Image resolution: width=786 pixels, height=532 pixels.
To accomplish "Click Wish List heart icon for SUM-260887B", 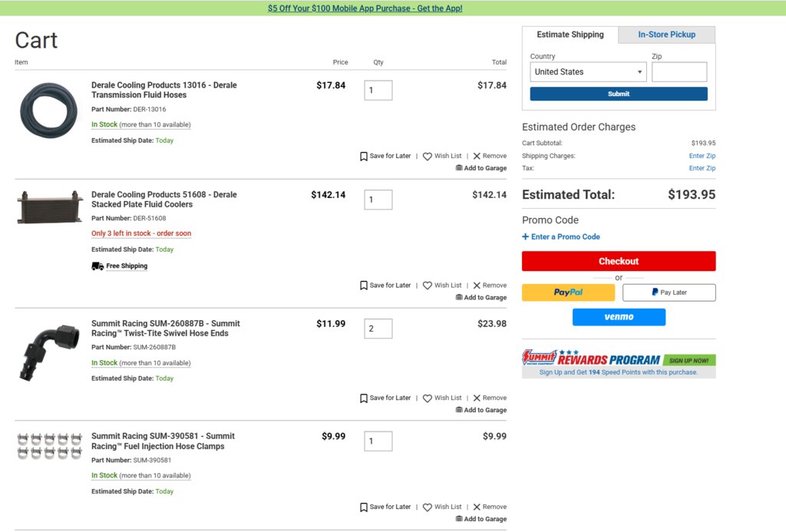I will click(427, 398).
